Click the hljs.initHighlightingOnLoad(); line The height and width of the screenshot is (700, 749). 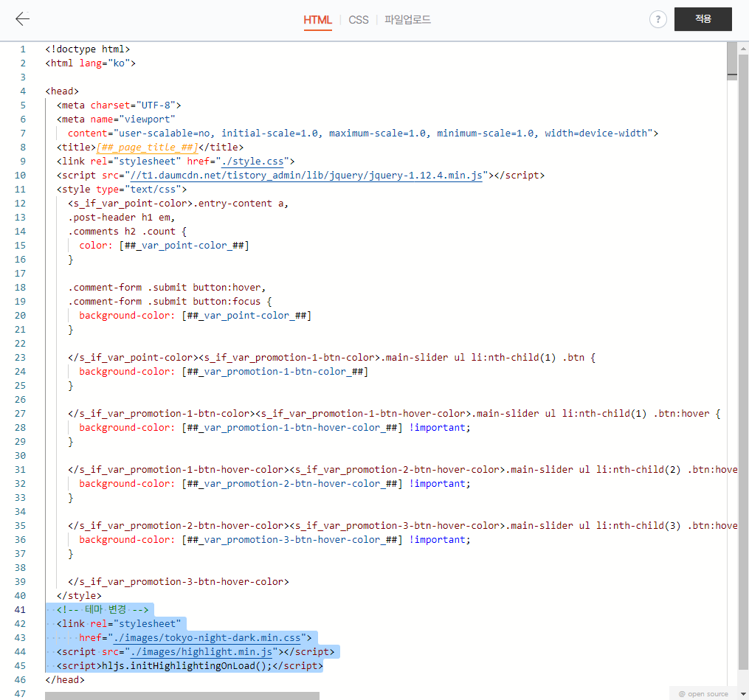tap(190, 665)
